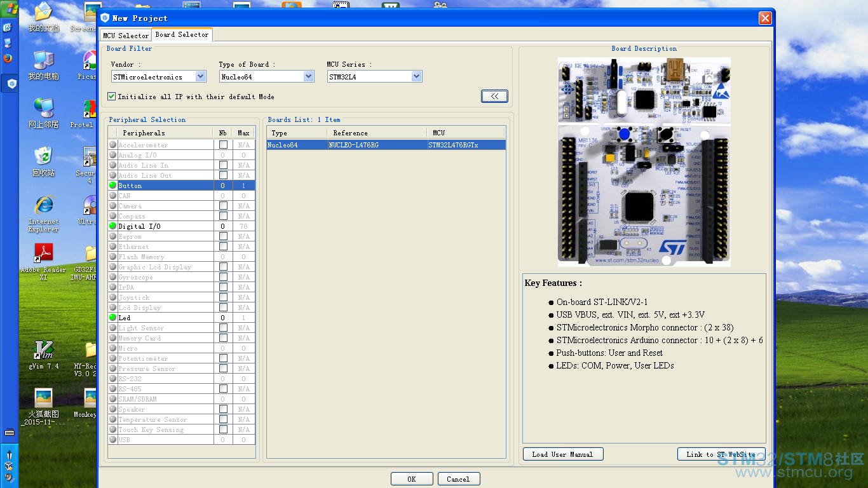Viewport: 868px width, 488px height.
Task: Select the Board Selector tab
Action: tap(182, 34)
